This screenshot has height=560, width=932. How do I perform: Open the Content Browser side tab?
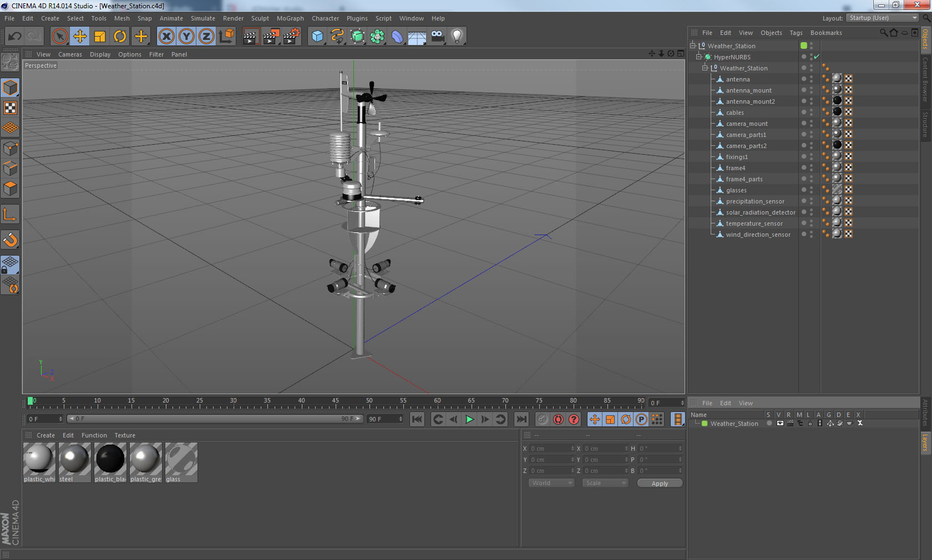[925, 79]
